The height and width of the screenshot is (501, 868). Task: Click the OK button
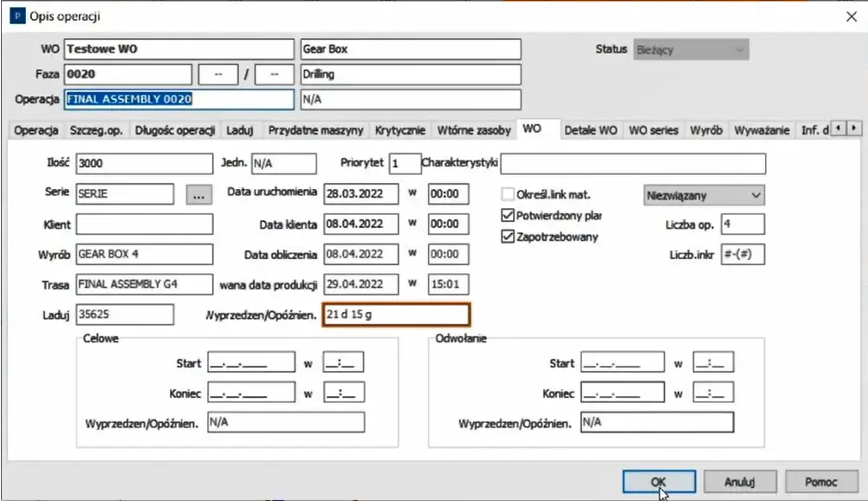658,481
